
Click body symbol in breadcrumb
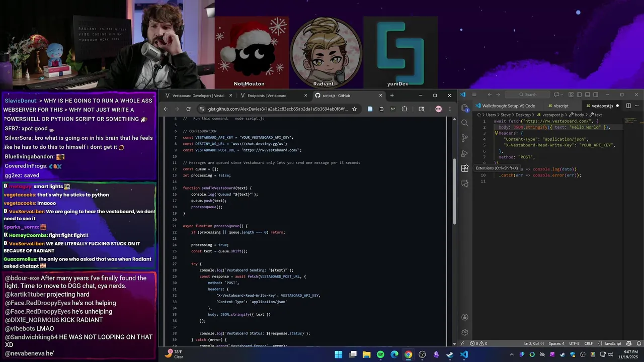(x=577, y=115)
